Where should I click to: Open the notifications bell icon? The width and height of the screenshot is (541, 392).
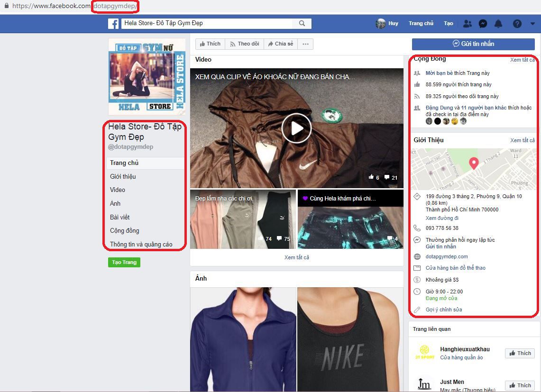(x=498, y=24)
